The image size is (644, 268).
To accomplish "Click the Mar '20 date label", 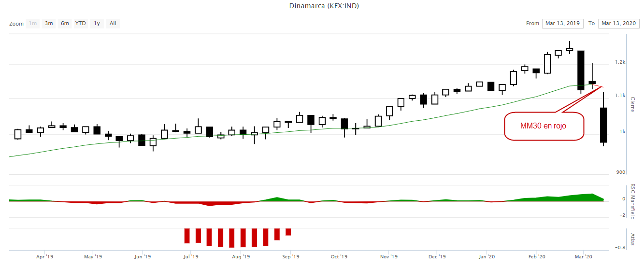I will point(583,257).
